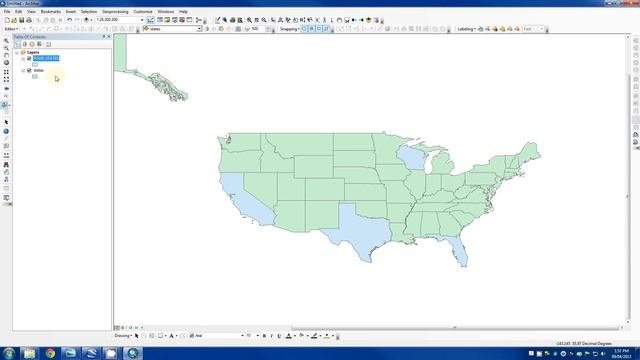This screenshot has width=640, height=360.
Task: Open the font name dropdown in Drawing toolbar
Action: point(242,336)
